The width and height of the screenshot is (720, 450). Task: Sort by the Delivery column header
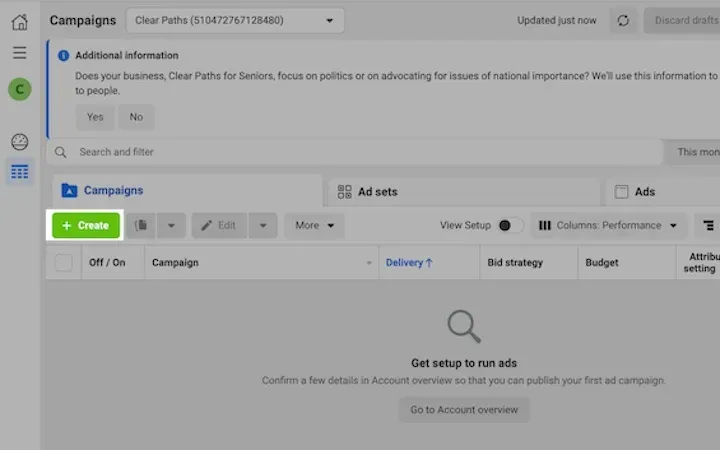[x=429, y=263]
